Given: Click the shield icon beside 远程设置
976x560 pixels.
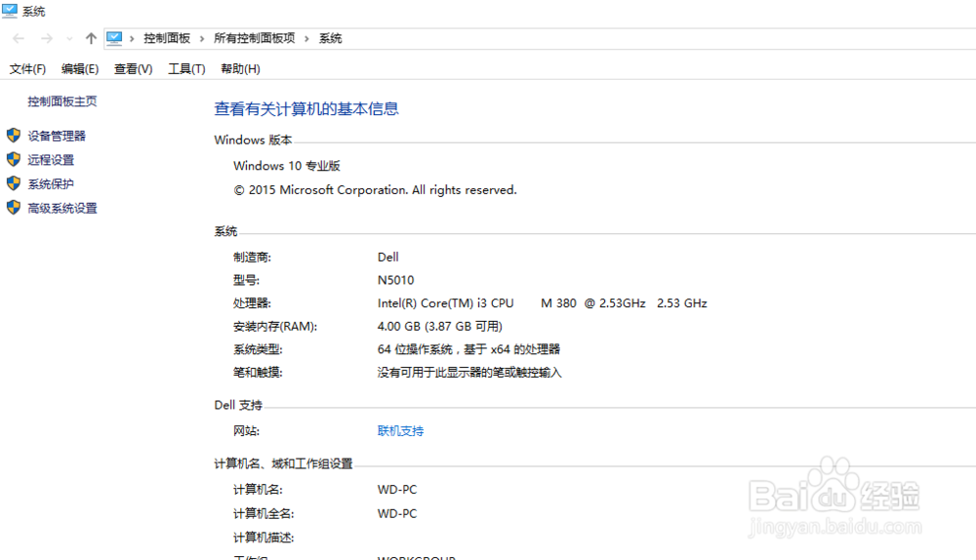Looking at the screenshot, I should (14, 159).
